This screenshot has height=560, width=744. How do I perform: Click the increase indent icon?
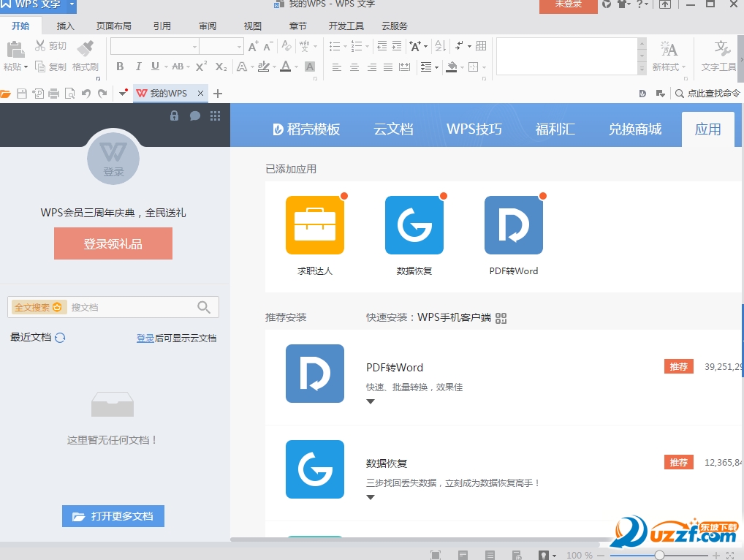tap(397, 46)
